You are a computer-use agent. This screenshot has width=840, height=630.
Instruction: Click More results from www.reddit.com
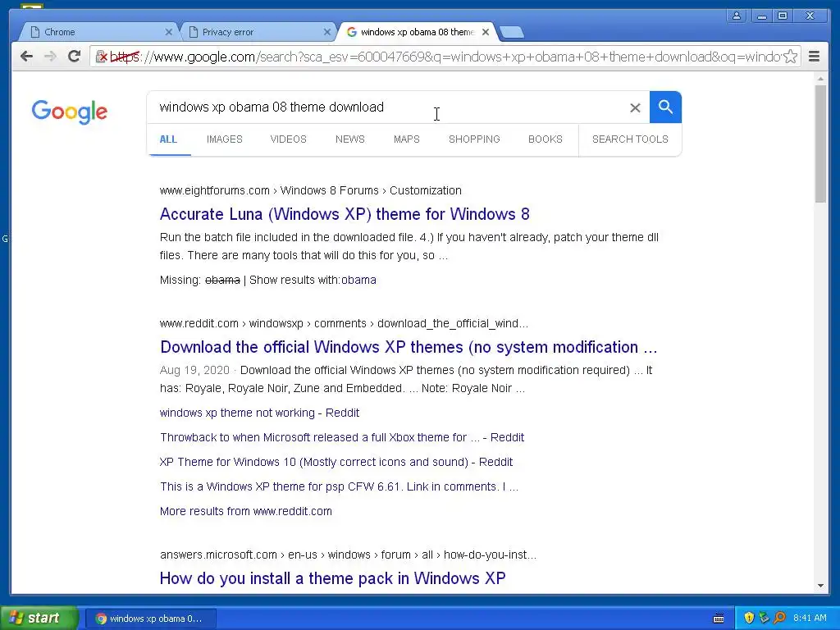pos(246,512)
